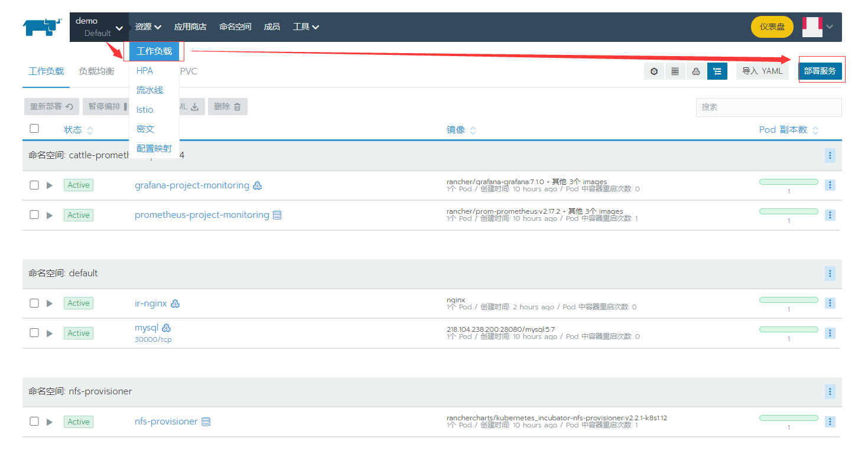Sort by the 状态 column
868x464 pixels.
pos(78,130)
